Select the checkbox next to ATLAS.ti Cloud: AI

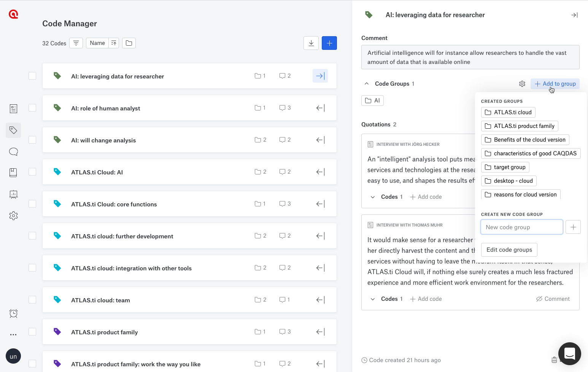click(32, 172)
